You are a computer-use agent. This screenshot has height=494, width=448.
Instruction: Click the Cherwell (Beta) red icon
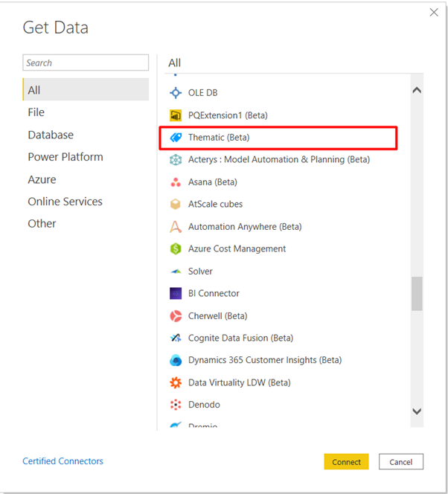(x=176, y=316)
